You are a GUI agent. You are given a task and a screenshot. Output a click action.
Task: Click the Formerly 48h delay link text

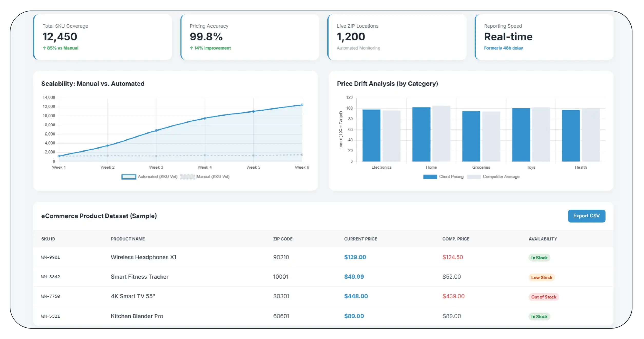coord(503,48)
